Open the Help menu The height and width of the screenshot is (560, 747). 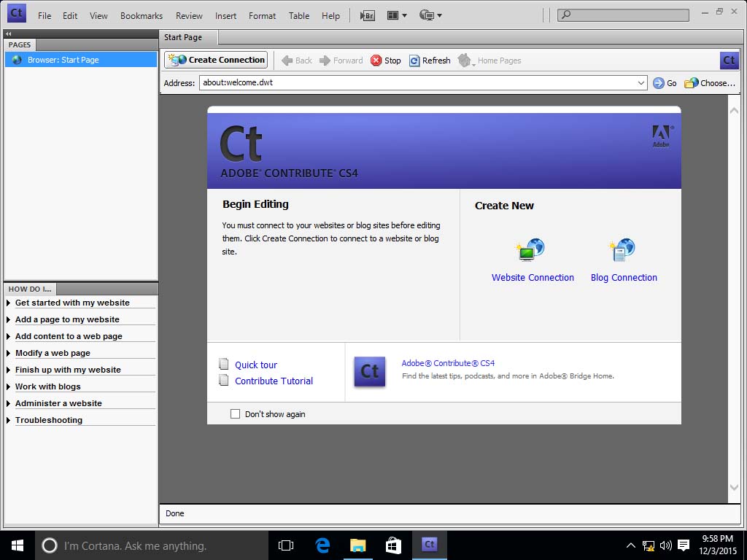tap(330, 16)
